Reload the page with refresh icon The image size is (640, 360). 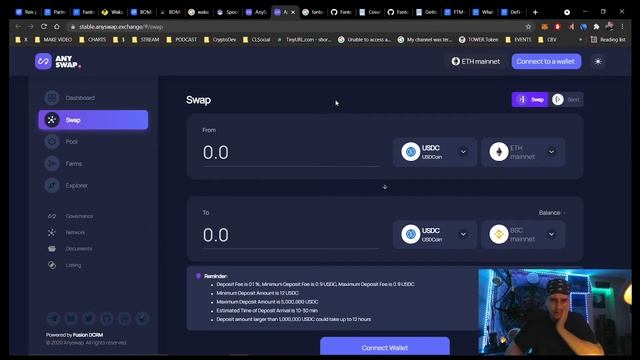[44, 27]
